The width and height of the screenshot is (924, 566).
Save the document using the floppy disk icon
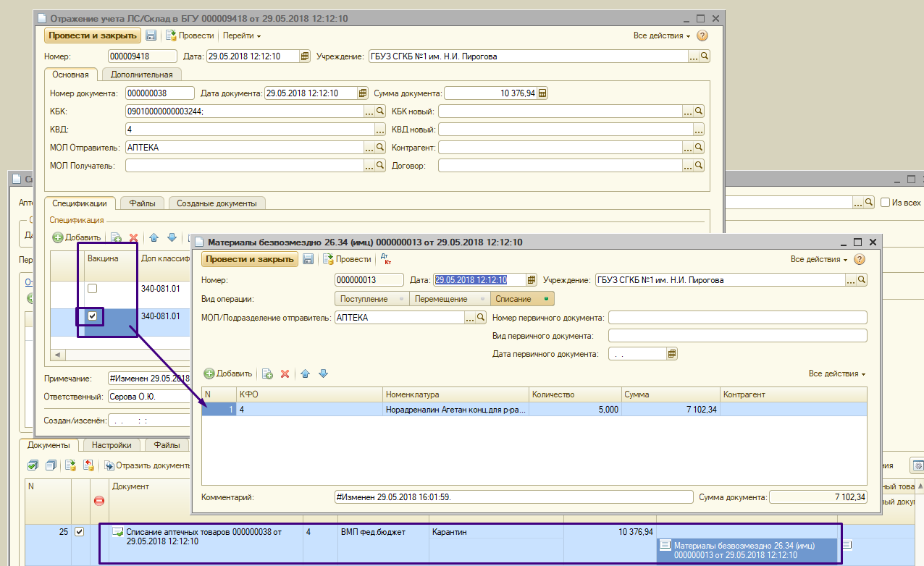point(309,258)
